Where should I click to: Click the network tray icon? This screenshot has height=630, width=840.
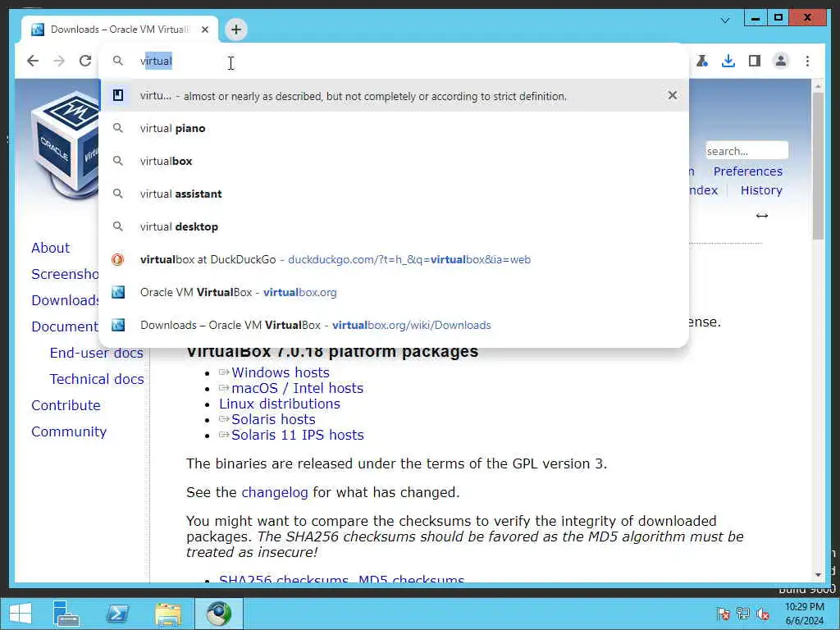[743, 614]
